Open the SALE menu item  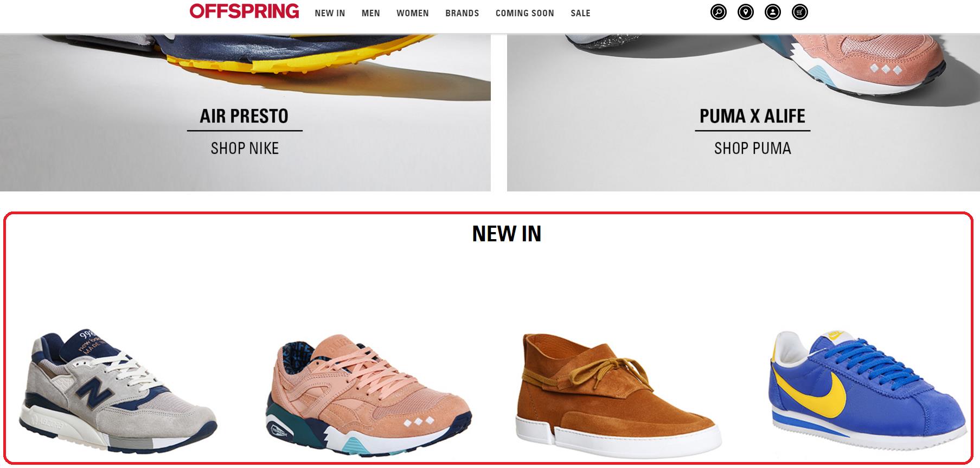tap(580, 13)
